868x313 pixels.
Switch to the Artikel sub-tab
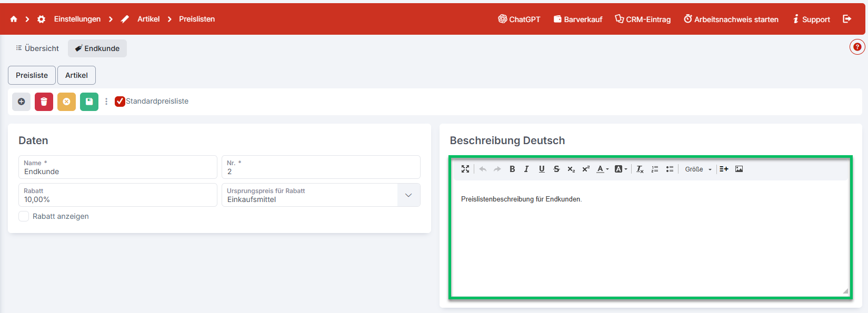(76, 75)
